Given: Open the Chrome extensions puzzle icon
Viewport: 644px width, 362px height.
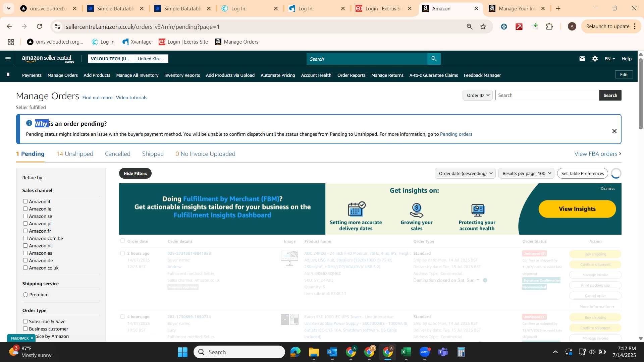Looking at the screenshot, I should [549, 26].
